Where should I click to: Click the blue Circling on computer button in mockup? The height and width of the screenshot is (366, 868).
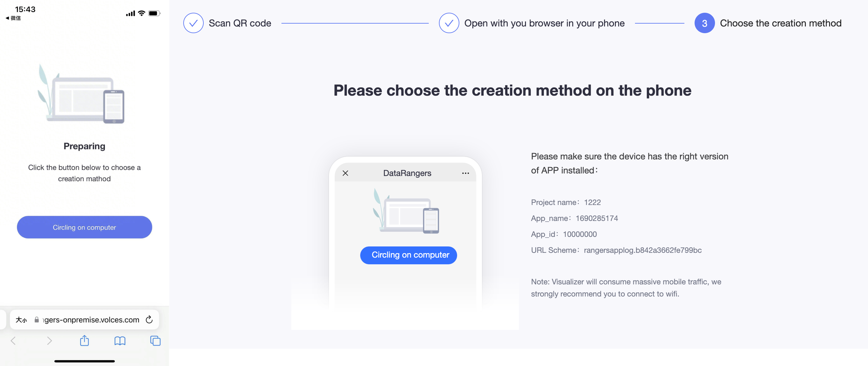click(x=408, y=255)
